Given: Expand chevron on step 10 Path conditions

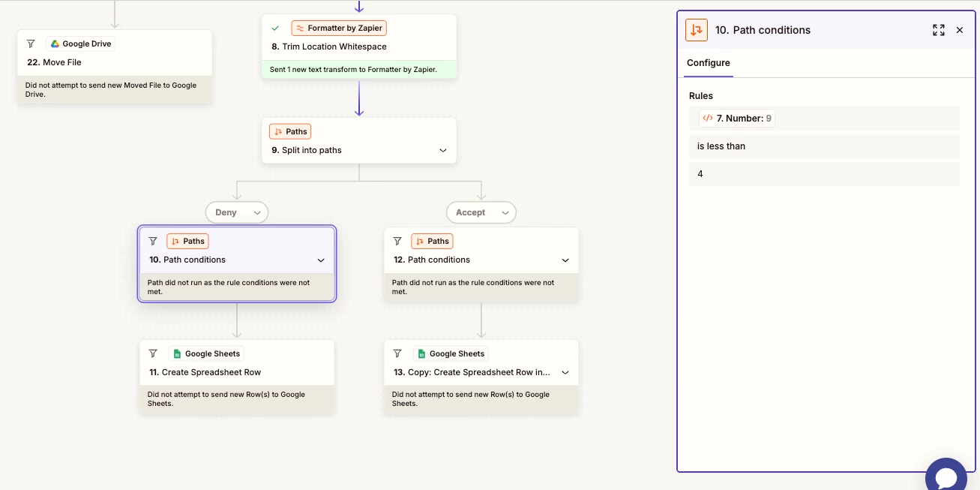Looking at the screenshot, I should click(321, 260).
